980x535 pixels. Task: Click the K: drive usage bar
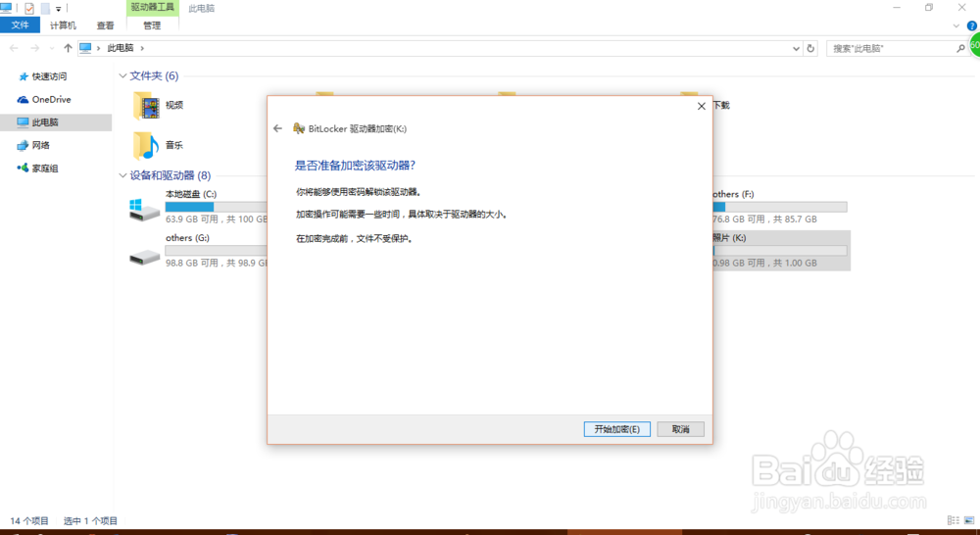coord(780,251)
